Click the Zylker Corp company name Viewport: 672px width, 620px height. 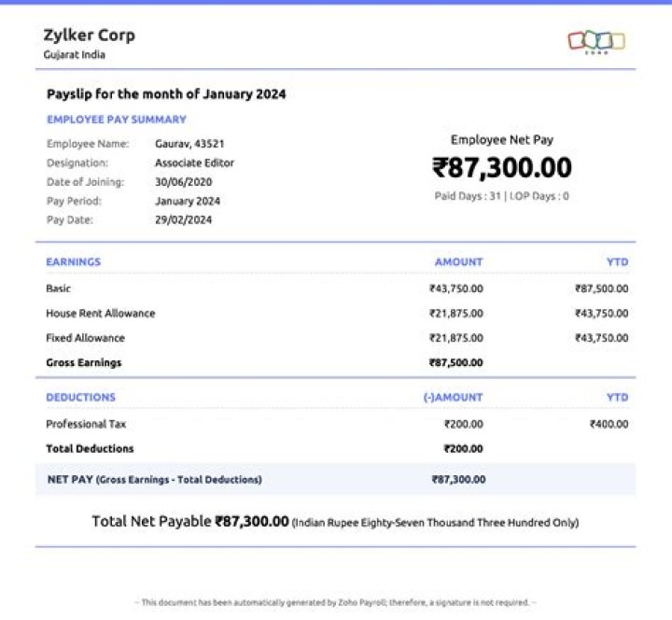click(x=89, y=35)
